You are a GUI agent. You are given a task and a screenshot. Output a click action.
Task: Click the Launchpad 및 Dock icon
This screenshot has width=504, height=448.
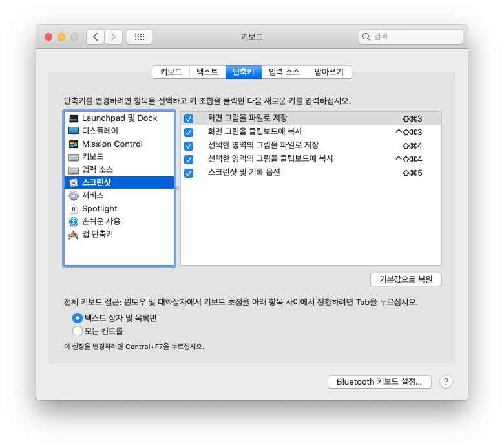click(74, 119)
